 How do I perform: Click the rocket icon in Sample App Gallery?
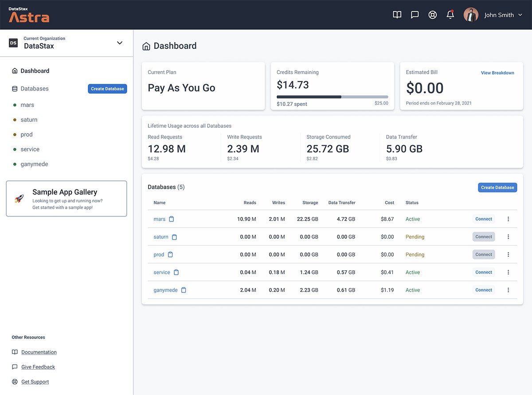[18, 198]
